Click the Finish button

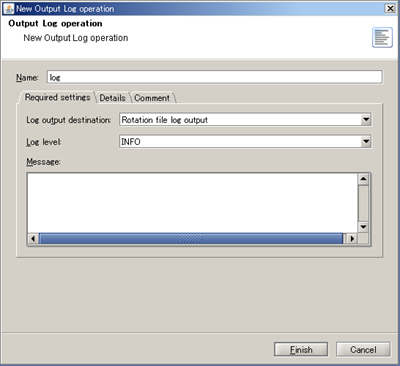301,349
